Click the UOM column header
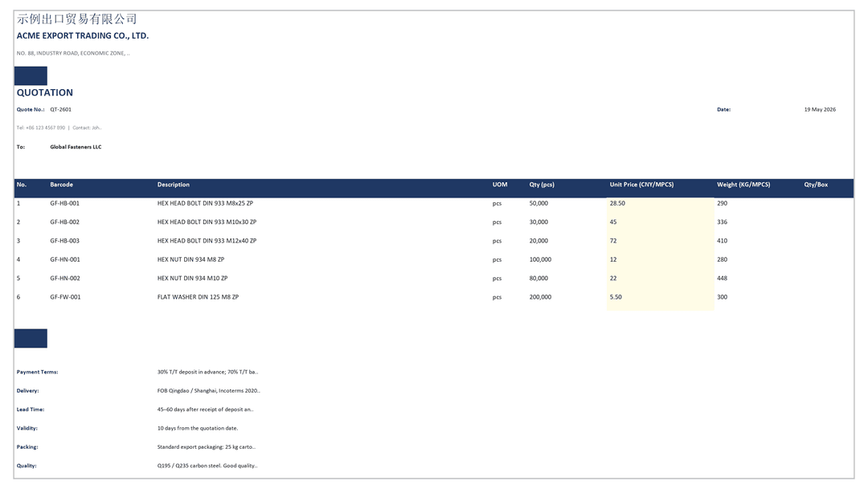 coord(500,185)
